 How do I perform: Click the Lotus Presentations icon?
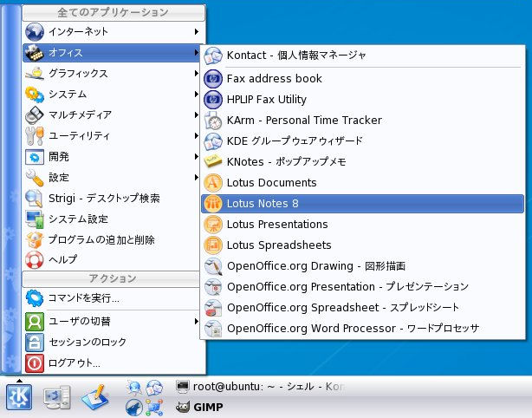click(x=213, y=225)
